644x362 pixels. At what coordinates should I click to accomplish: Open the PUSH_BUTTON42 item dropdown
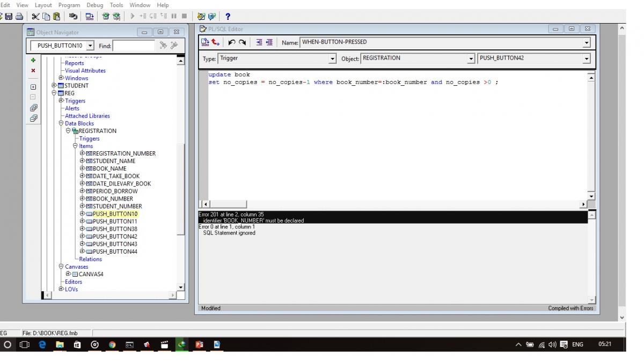tap(586, 59)
